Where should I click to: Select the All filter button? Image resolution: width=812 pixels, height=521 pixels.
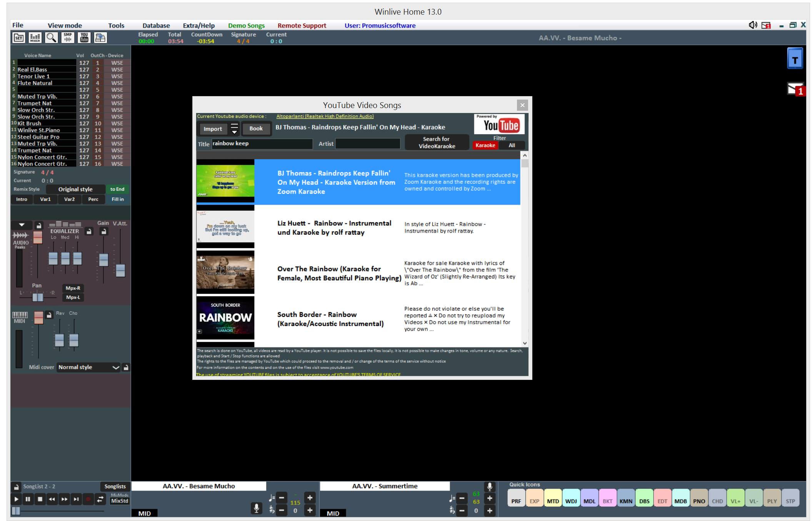tap(512, 145)
